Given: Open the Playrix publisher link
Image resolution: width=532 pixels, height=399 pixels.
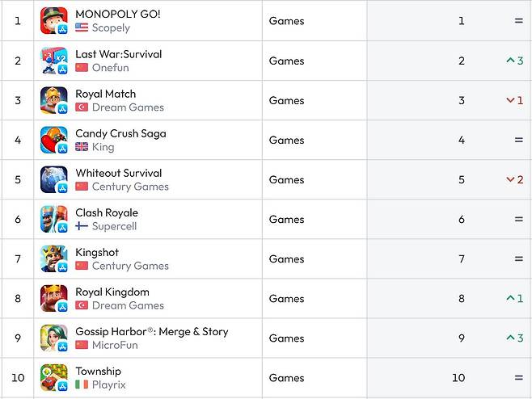Looking at the screenshot, I should [x=109, y=384].
